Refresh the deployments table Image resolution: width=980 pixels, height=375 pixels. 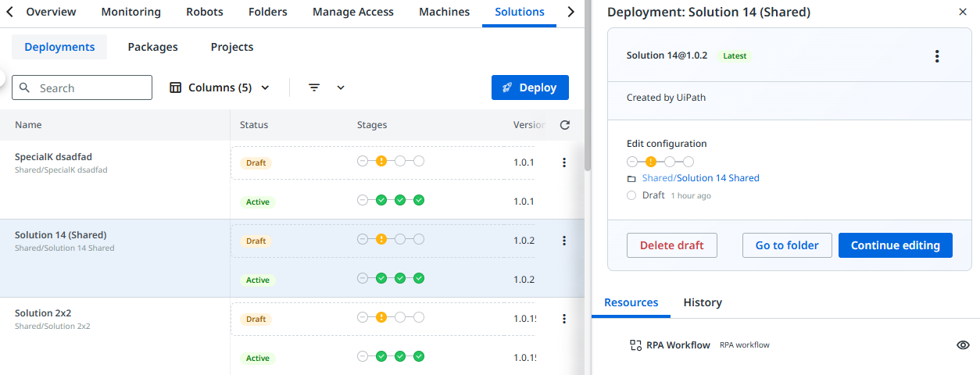tap(565, 125)
